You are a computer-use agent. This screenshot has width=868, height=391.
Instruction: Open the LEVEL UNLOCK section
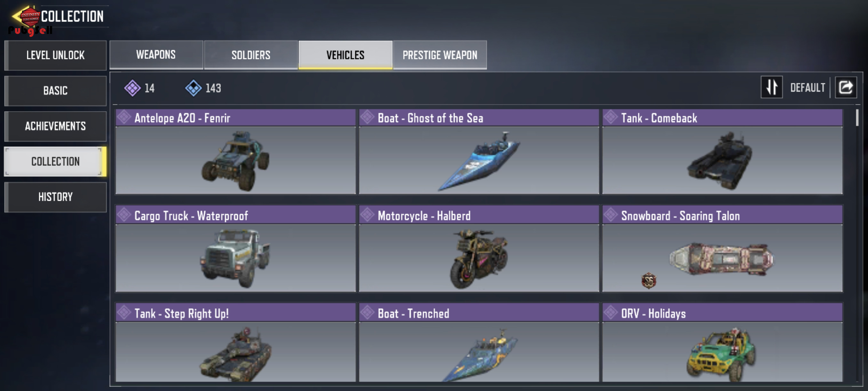(55, 55)
